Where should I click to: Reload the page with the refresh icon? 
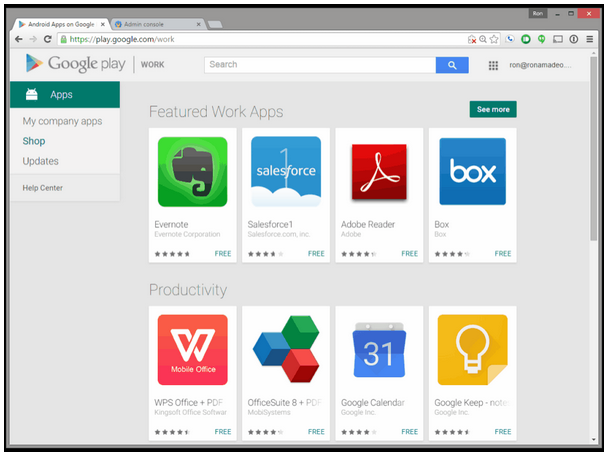pos(47,39)
